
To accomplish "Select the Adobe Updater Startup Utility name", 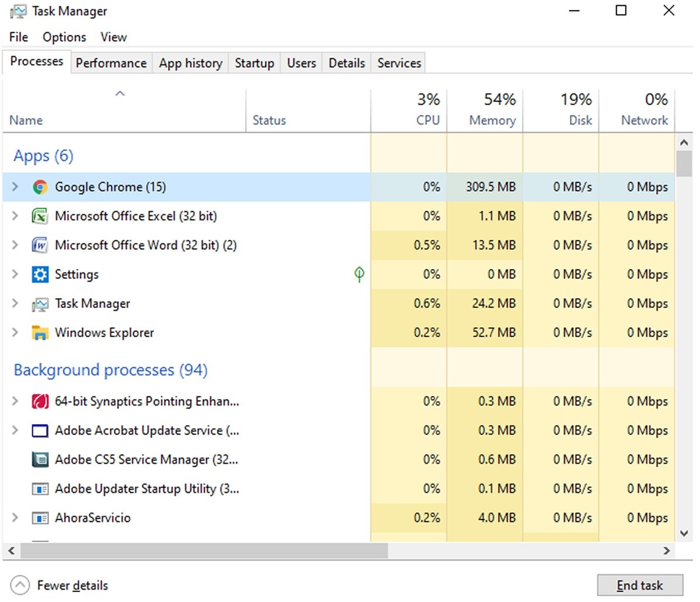I will (147, 489).
